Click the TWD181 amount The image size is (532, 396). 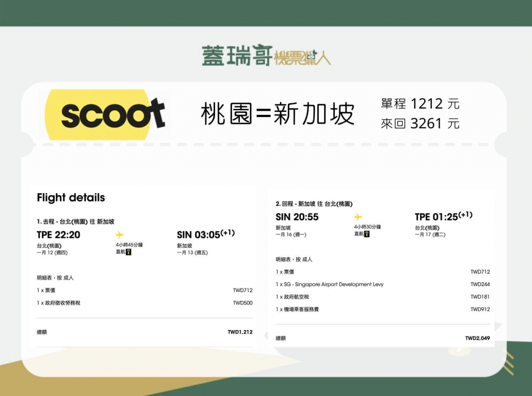[480, 297]
